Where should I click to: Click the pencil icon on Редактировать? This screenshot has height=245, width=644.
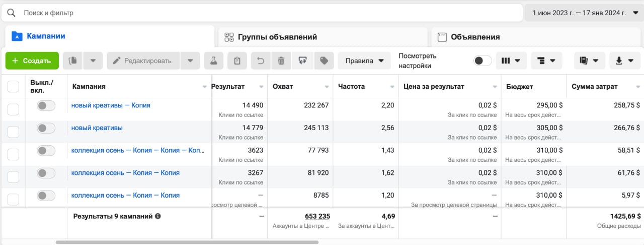116,60
